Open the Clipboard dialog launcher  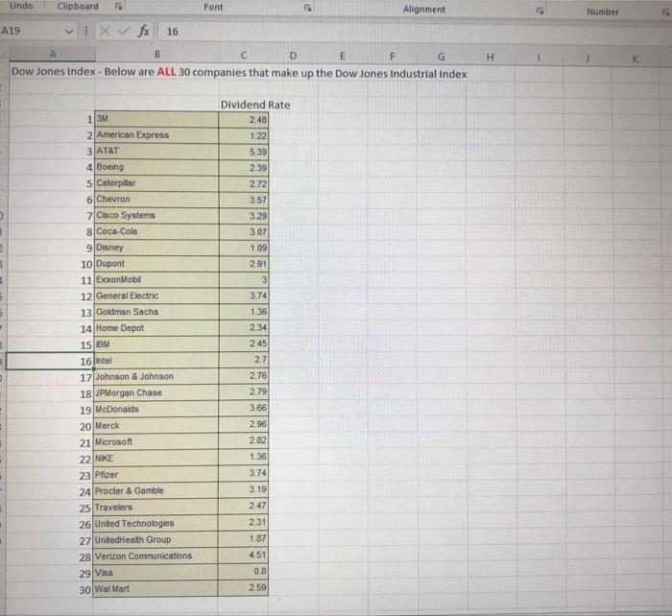click(119, 7)
